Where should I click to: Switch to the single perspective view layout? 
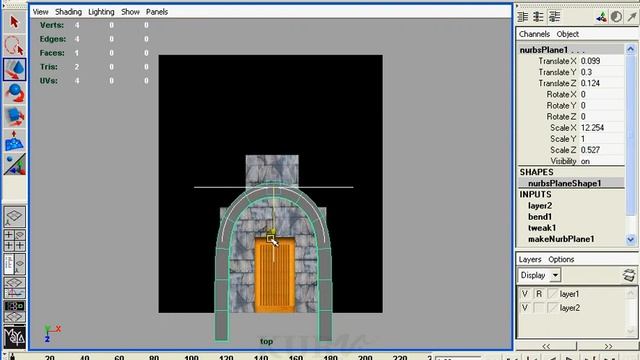14,217
